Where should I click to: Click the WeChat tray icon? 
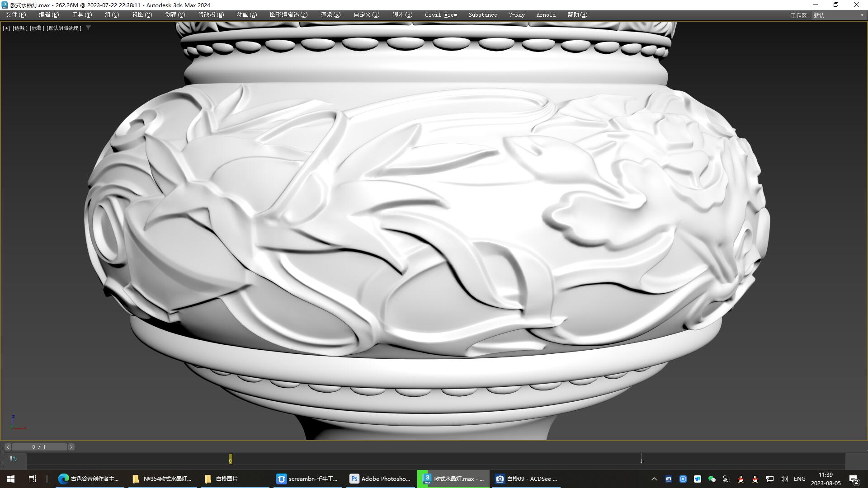[712, 479]
